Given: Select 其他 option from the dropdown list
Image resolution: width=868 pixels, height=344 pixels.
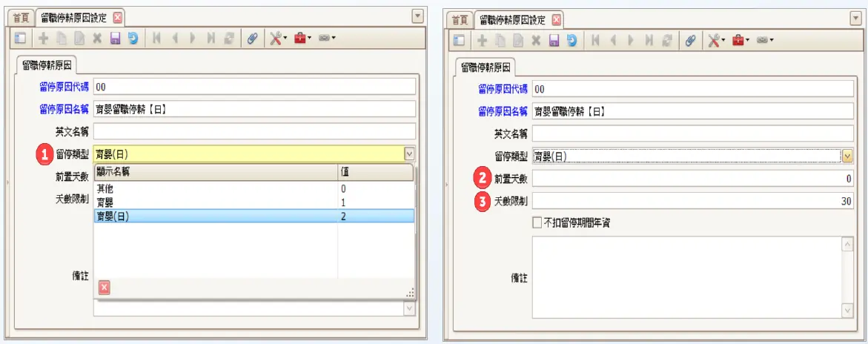Looking at the screenshot, I should coord(215,189).
